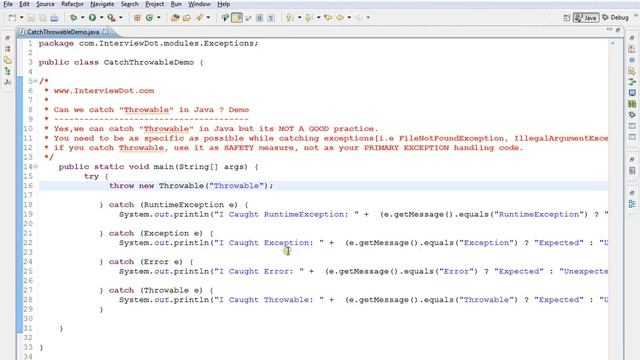Click the hierarchy icon above the JUnit icon
Viewport: 640px width, 360px height.
pos(7,71)
